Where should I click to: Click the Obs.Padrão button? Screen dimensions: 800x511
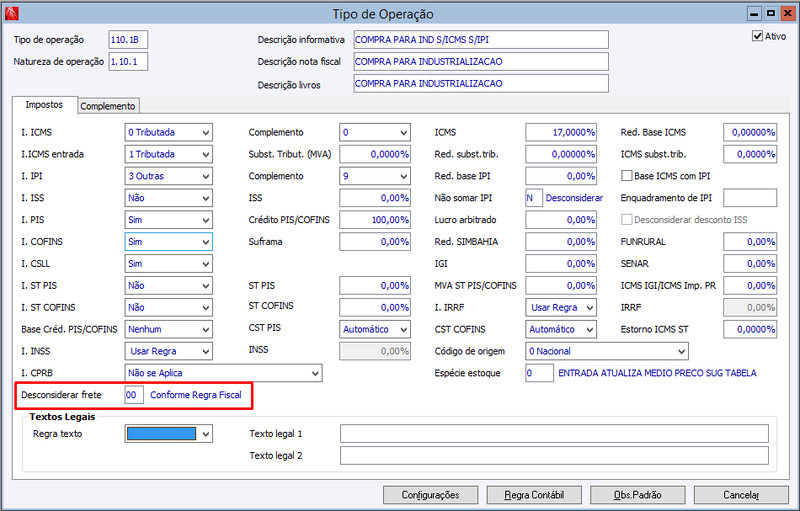(x=638, y=495)
